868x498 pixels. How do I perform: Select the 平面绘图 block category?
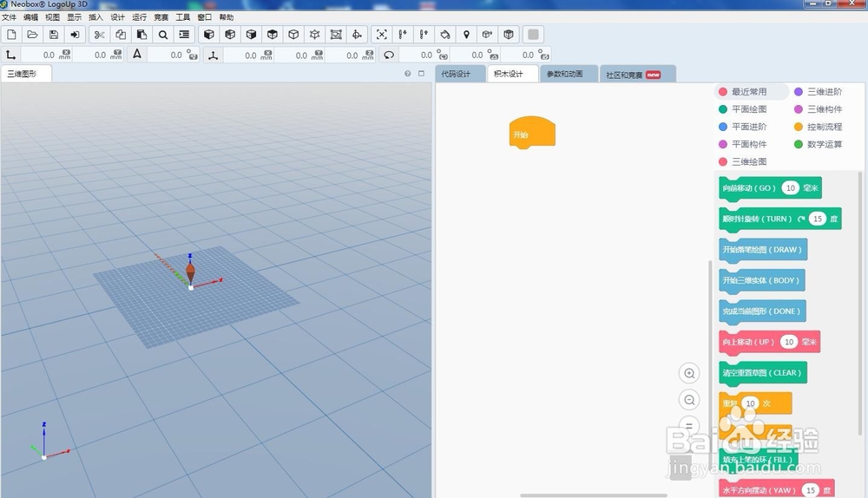pos(743,109)
